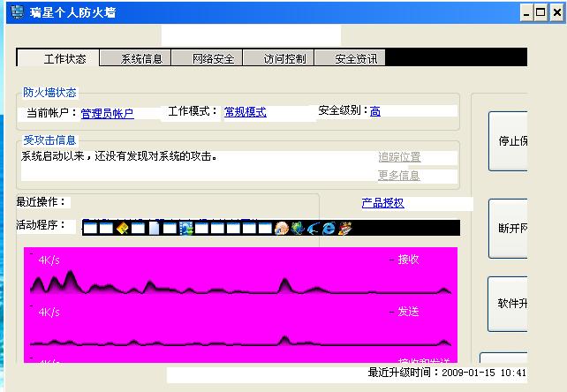Screen dimensions: 567x392
Task: Click the 断开网络 button on the right
Action: tap(508, 228)
